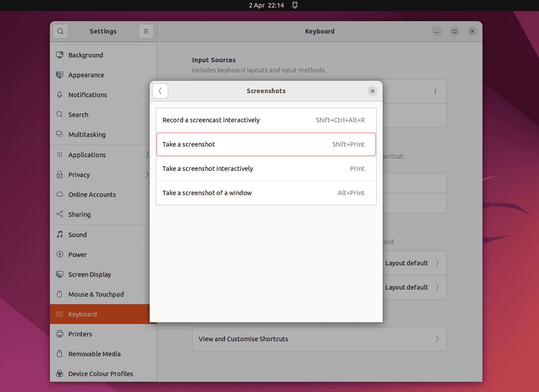Click the Removable Media icon in sidebar
Image resolution: width=539 pixels, height=392 pixels.
(60, 354)
